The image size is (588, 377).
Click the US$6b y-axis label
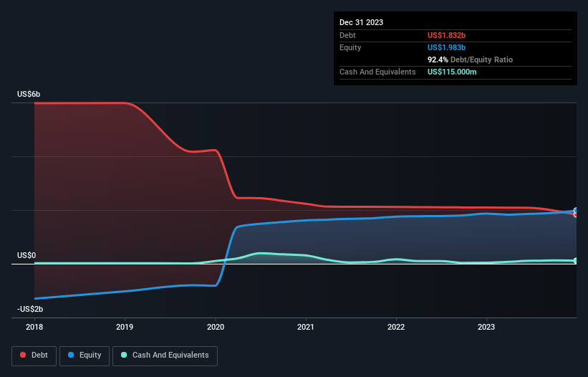pos(29,94)
